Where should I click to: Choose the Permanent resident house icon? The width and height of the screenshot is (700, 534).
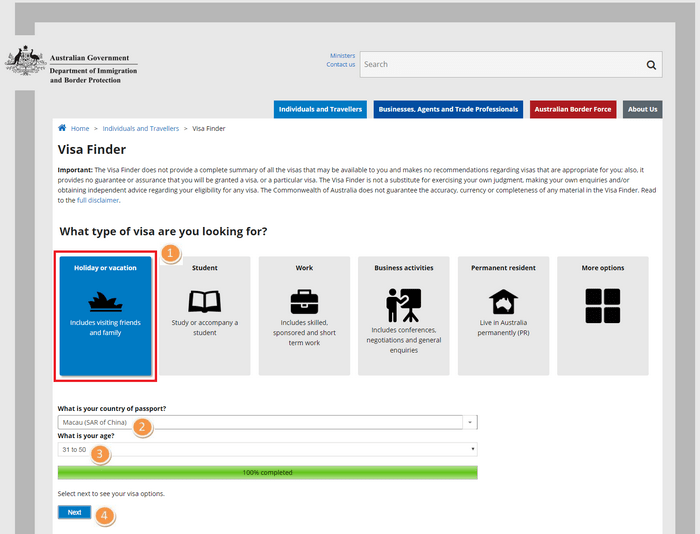[x=503, y=302]
